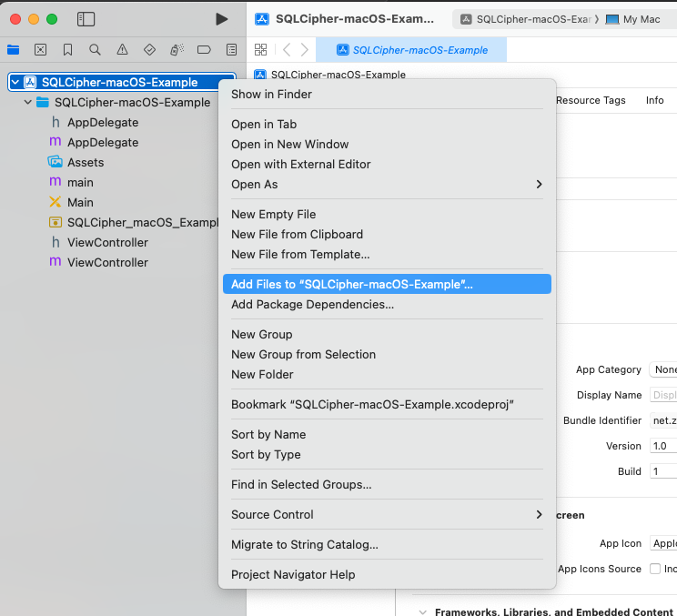Expand the Open As submenu
Screen dimensions: 677x616
click(x=387, y=185)
